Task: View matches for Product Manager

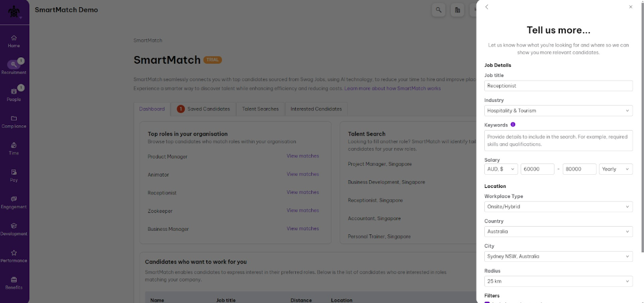Action: (303, 156)
